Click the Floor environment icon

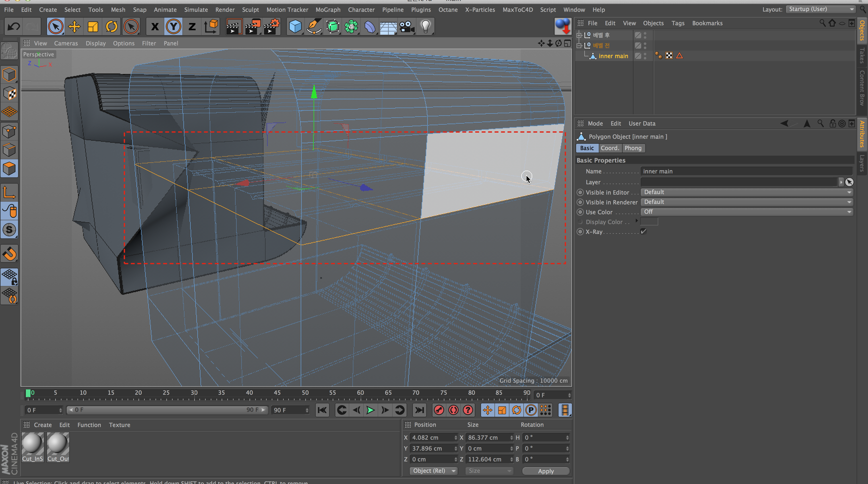point(388,26)
